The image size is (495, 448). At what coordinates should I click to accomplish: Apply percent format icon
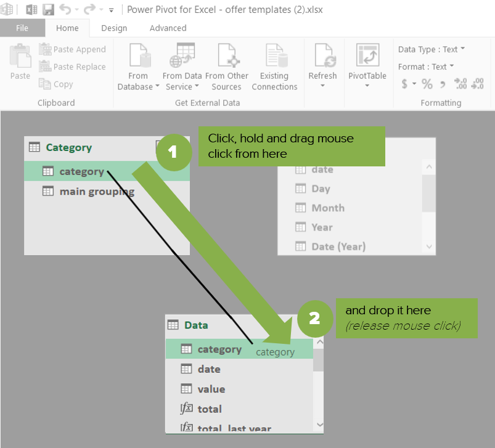click(427, 84)
